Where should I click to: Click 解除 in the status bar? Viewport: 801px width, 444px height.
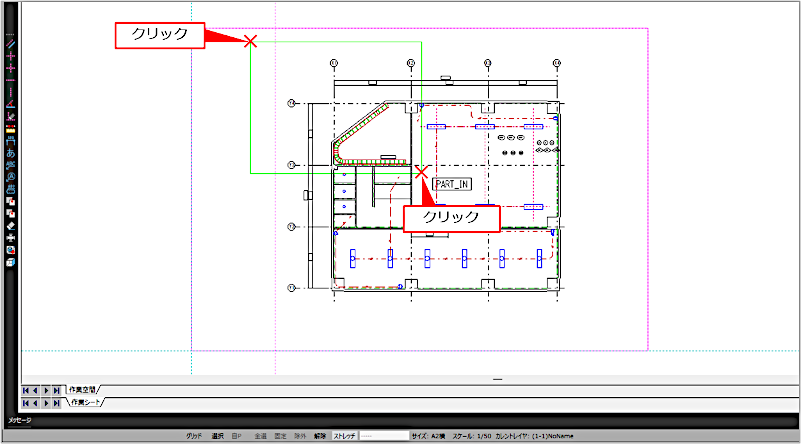coord(320,436)
